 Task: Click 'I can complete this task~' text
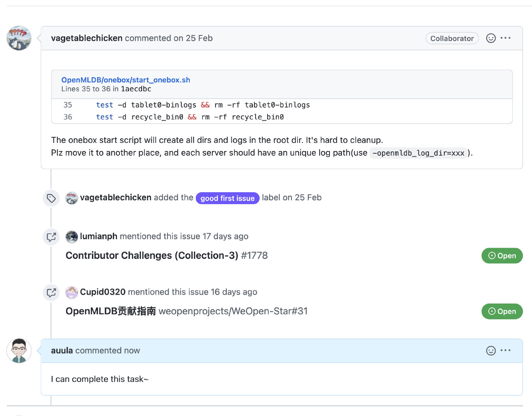point(100,379)
